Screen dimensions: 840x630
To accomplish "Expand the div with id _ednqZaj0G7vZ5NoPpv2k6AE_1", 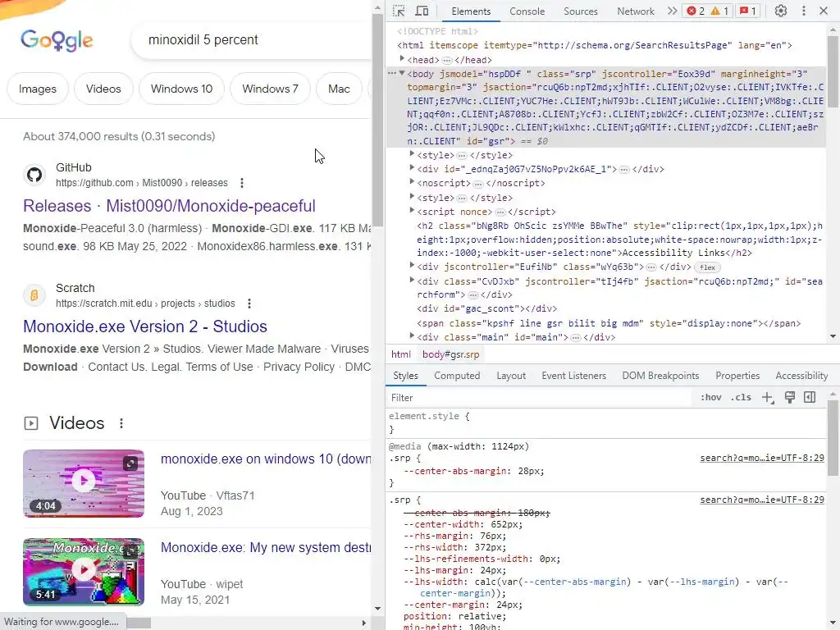I will click(412, 168).
